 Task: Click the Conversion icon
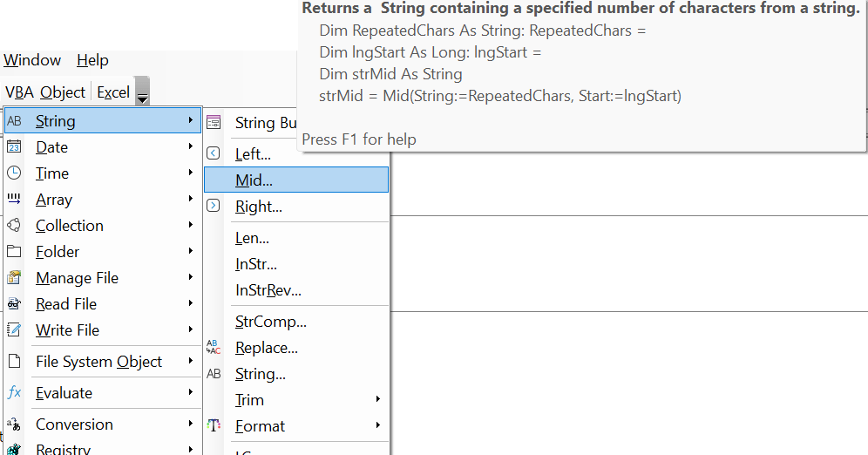[x=14, y=424]
